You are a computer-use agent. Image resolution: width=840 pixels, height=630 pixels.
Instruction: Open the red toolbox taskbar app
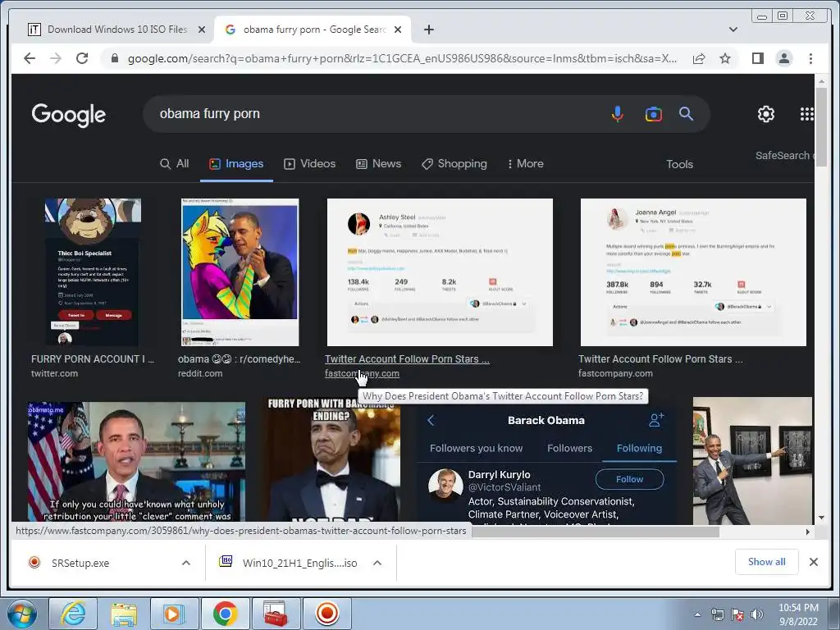tap(276, 614)
